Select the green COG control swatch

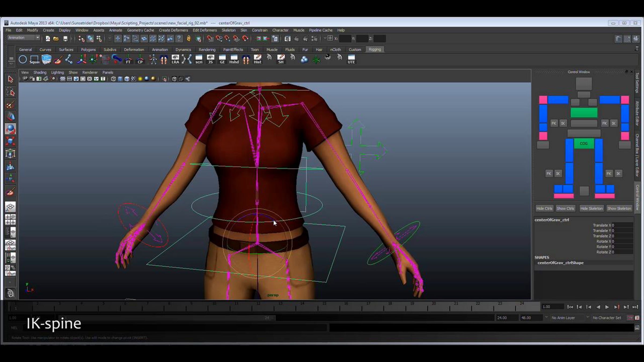584,143
